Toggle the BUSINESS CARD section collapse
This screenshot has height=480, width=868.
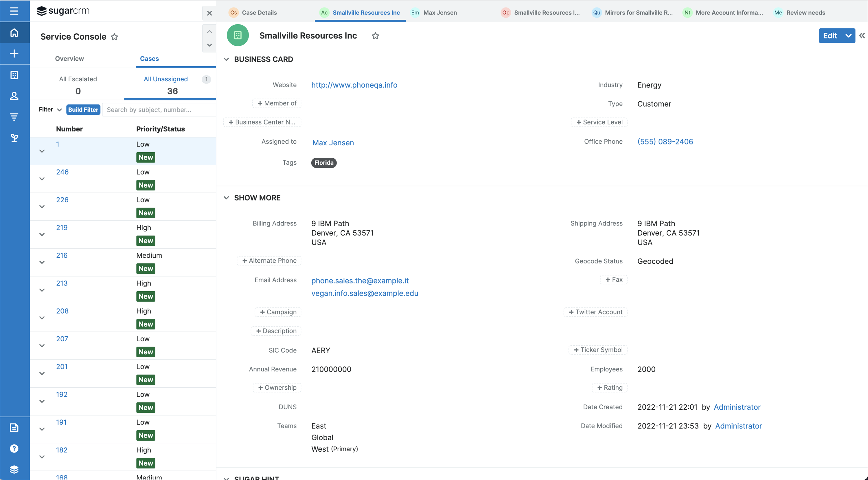pyautogui.click(x=227, y=59)
